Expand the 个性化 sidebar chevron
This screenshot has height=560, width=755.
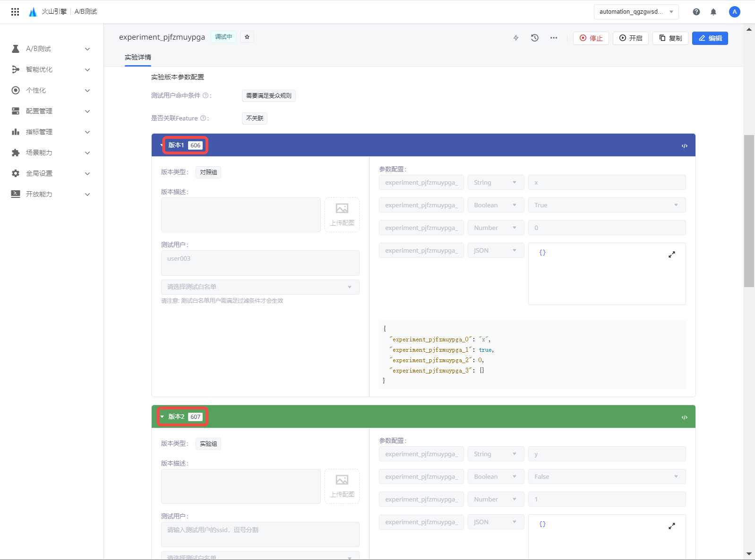[x=87, y=91]
